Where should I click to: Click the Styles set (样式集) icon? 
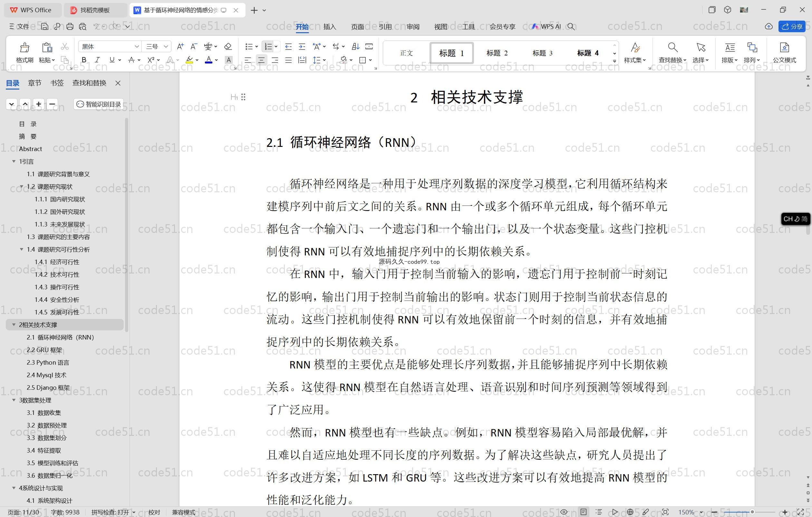(635, 47)
